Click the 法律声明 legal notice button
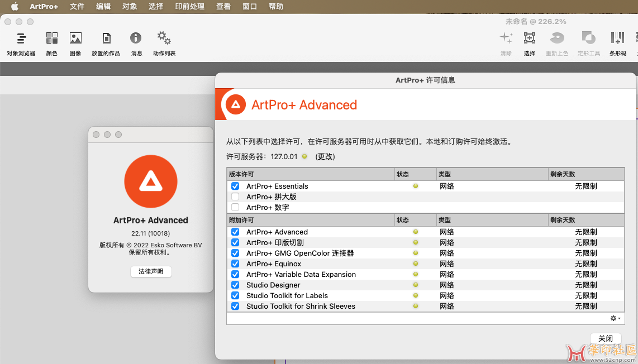The image size is (638, 364). 151,272
